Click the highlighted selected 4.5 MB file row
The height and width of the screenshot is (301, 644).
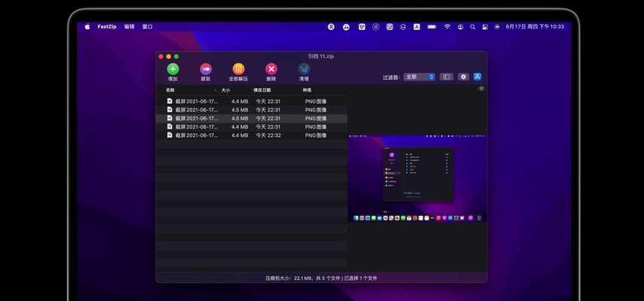(252, 118)
